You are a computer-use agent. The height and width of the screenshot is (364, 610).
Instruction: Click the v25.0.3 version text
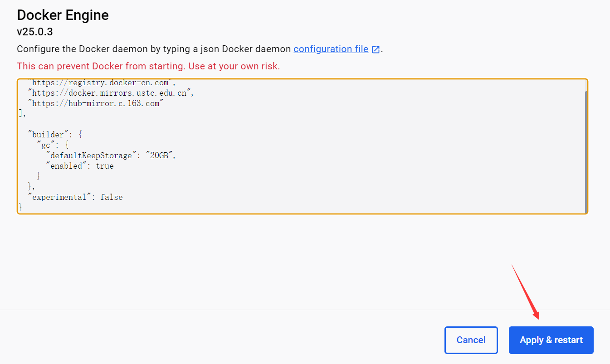35,32
